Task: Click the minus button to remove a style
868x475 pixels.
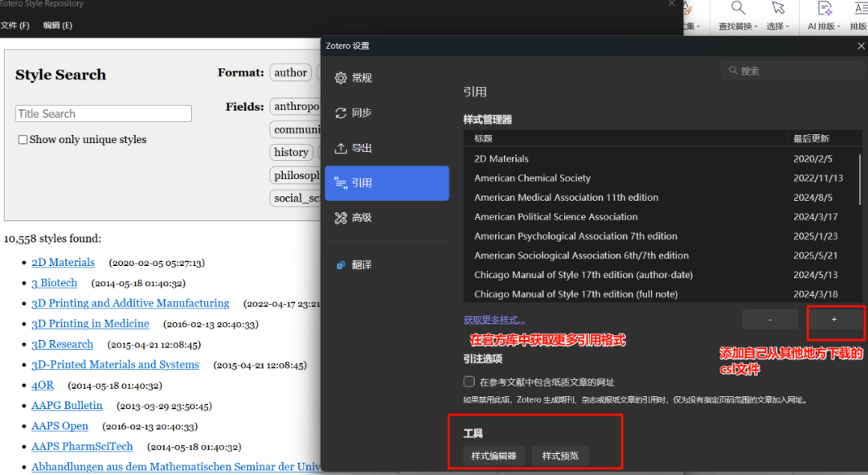Action: [770, 319]
